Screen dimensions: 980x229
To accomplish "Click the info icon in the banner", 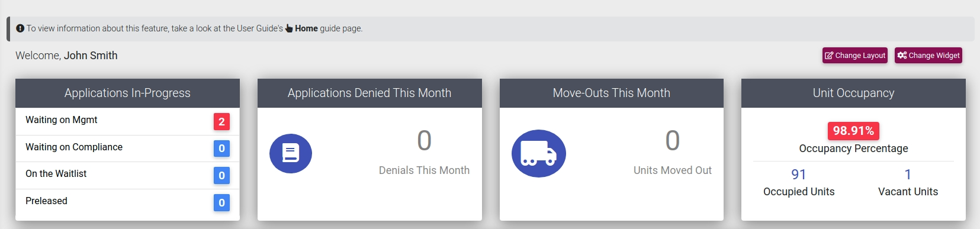I will pos(20,28).
